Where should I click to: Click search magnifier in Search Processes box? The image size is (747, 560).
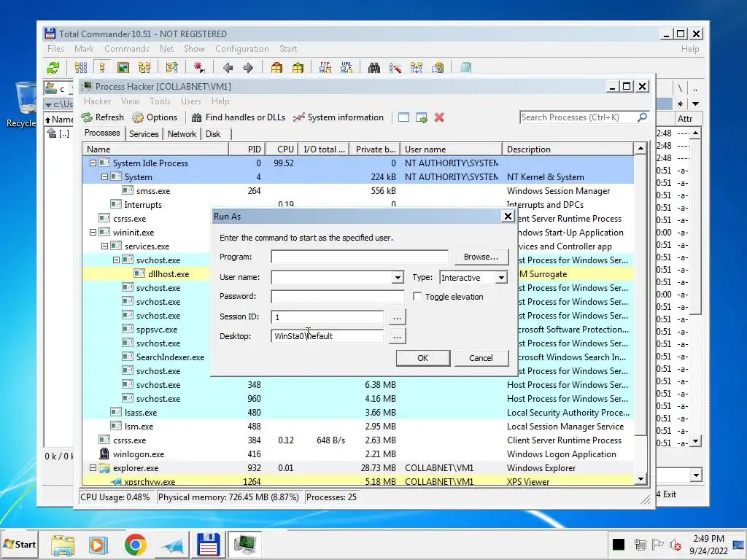pos(642,117)
